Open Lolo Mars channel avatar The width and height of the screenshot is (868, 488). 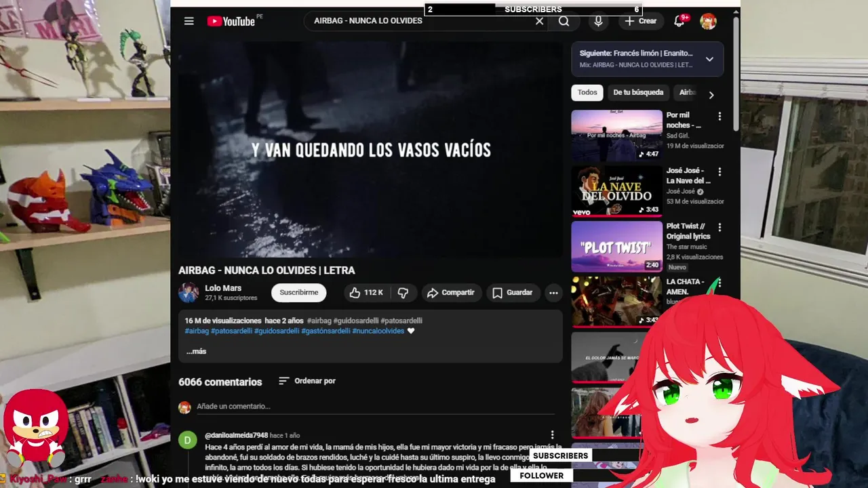(x=189, y=293)
